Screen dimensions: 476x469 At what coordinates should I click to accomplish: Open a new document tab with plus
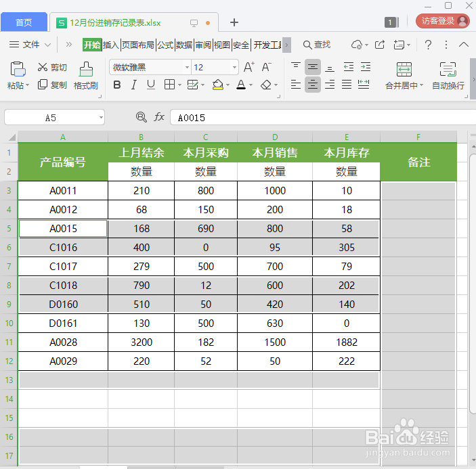[x=234, y=22]
